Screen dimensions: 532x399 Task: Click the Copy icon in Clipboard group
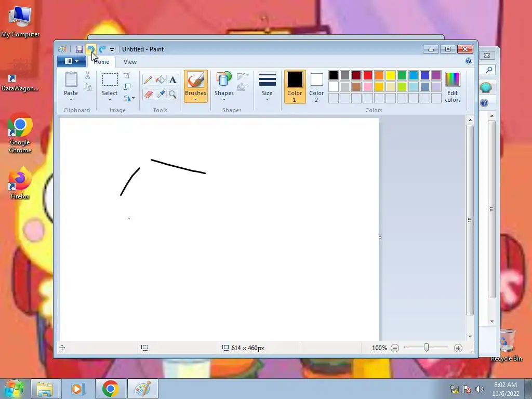click(x=87, y=87)
